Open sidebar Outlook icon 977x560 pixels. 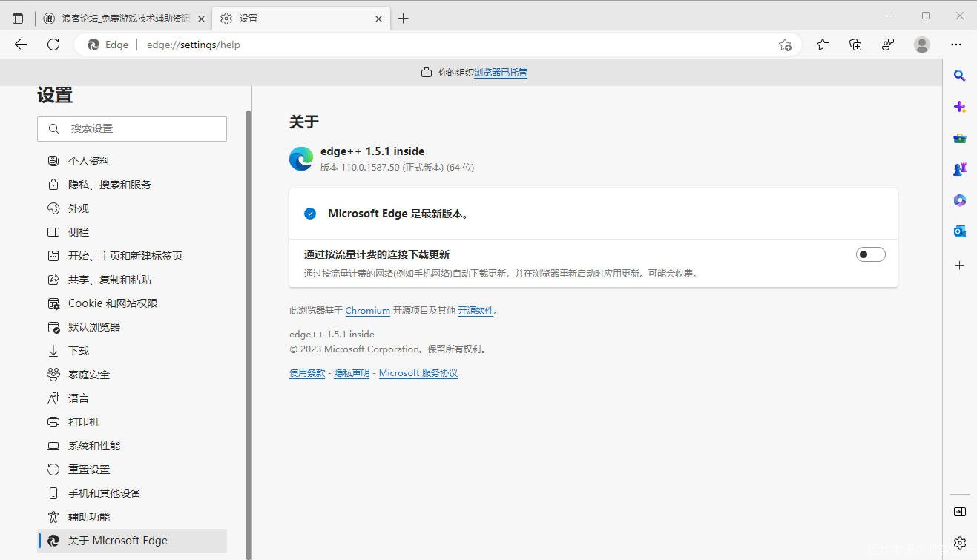coord(959,231)
